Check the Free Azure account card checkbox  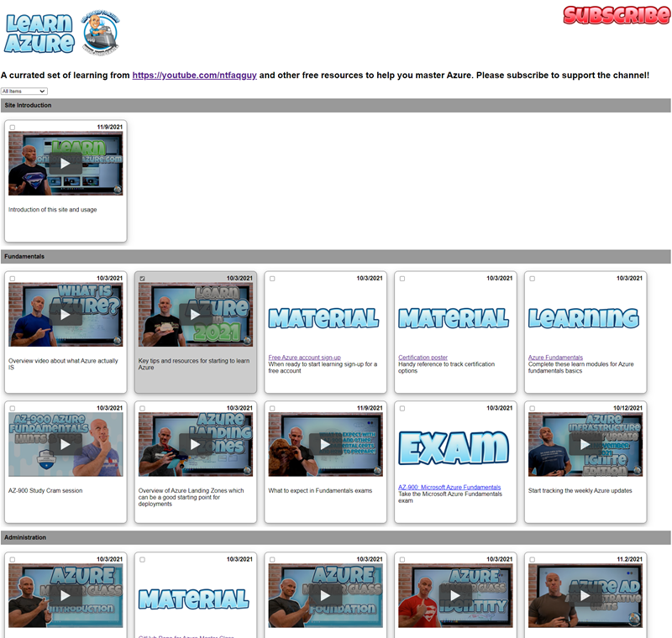(x=272, y=279)
